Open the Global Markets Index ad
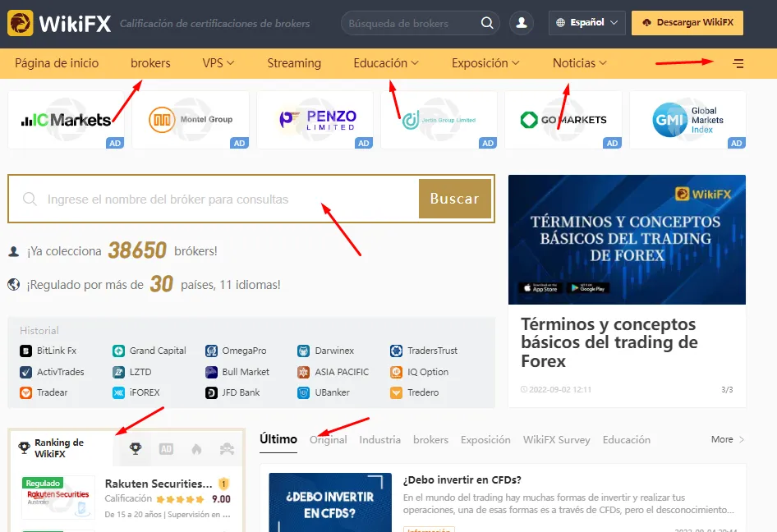This screenshot has width=777, height=532. (x=687, y=120)
